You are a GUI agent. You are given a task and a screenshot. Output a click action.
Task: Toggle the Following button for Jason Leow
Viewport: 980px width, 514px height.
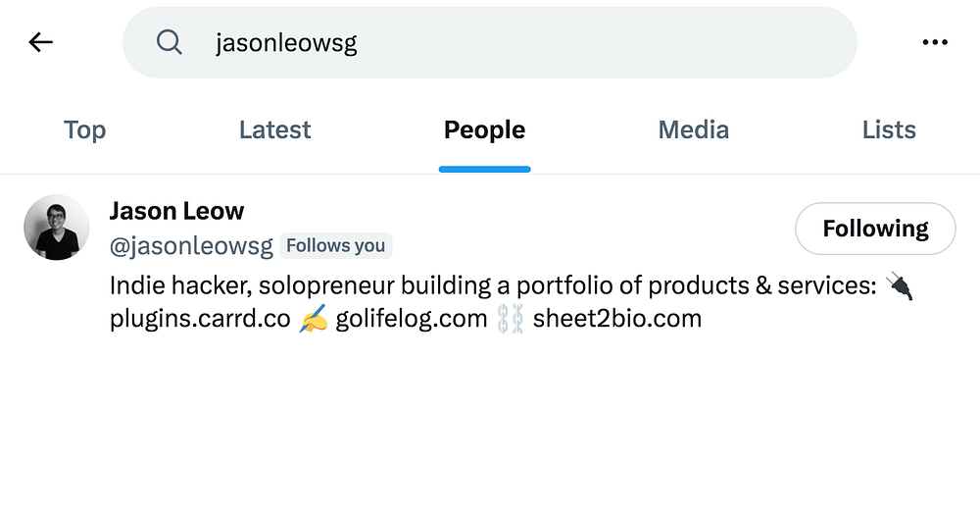(x=874, y=229)
